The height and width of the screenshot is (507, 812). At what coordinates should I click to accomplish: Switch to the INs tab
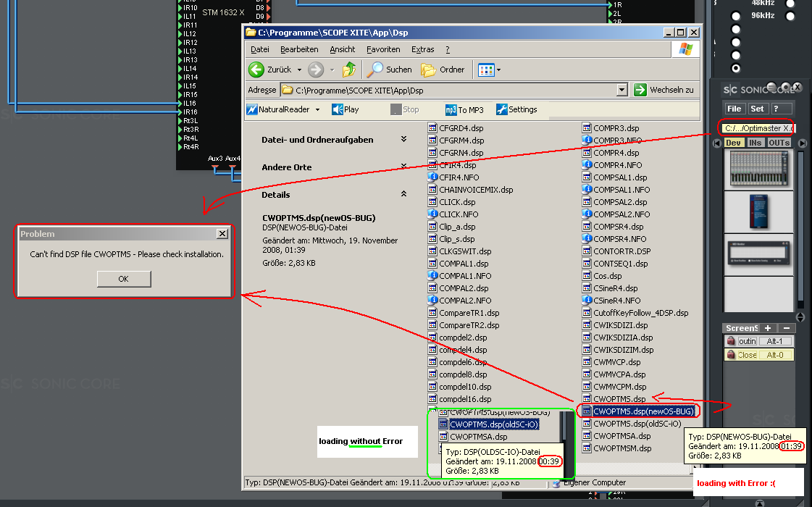click(x=755, y=143)
